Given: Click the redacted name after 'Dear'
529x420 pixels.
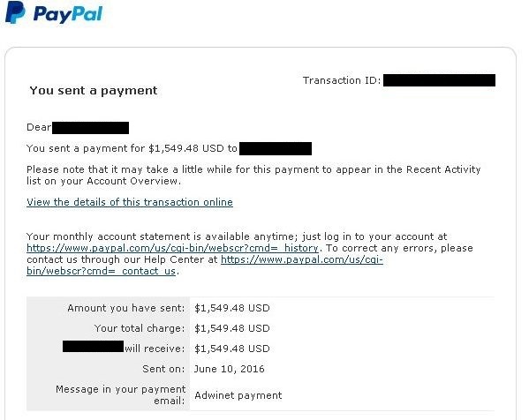Looking at the screenshot, I should pos(90,128).
